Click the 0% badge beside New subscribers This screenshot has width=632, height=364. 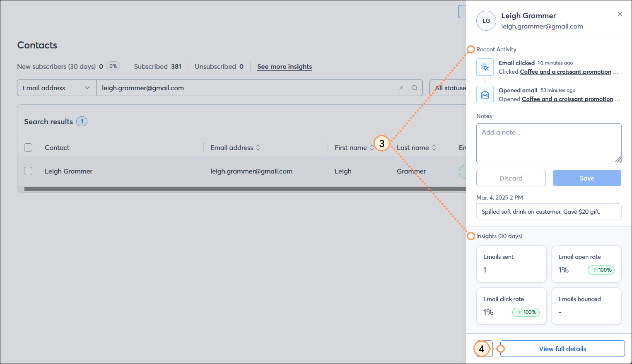(x=113, y=66)
